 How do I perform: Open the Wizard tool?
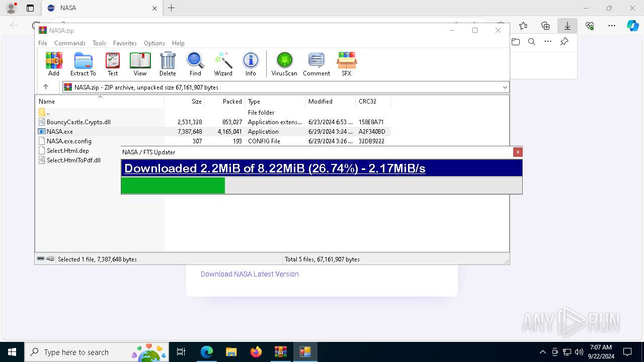223,64
